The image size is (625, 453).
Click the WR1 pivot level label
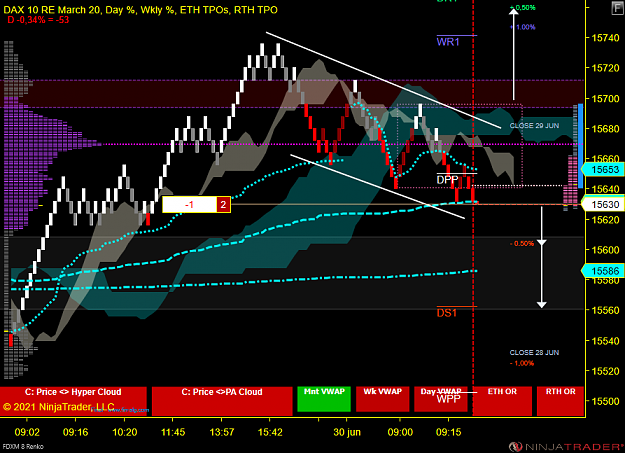click(x=448, y=42)
